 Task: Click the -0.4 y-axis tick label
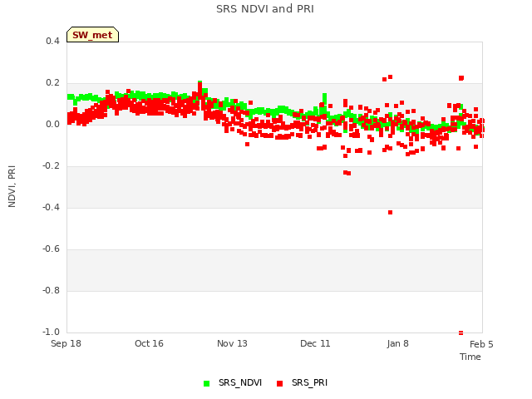[51, 207]
